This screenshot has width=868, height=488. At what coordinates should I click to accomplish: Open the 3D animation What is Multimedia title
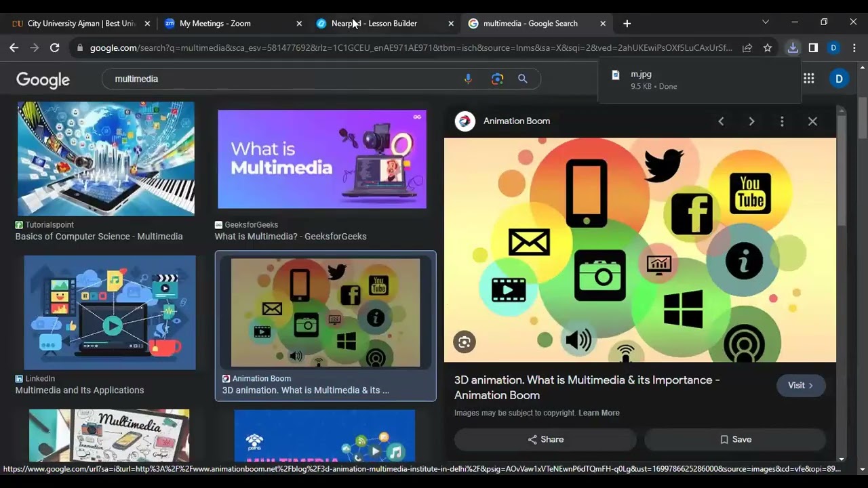587,388
